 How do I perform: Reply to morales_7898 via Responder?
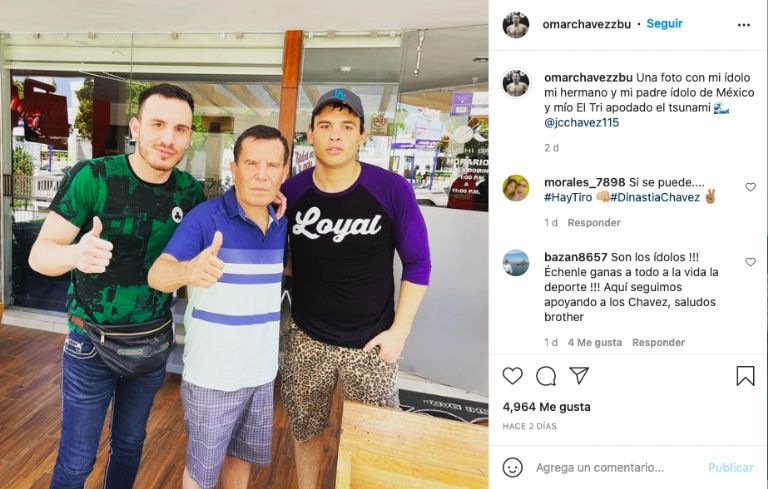(594, 222)
